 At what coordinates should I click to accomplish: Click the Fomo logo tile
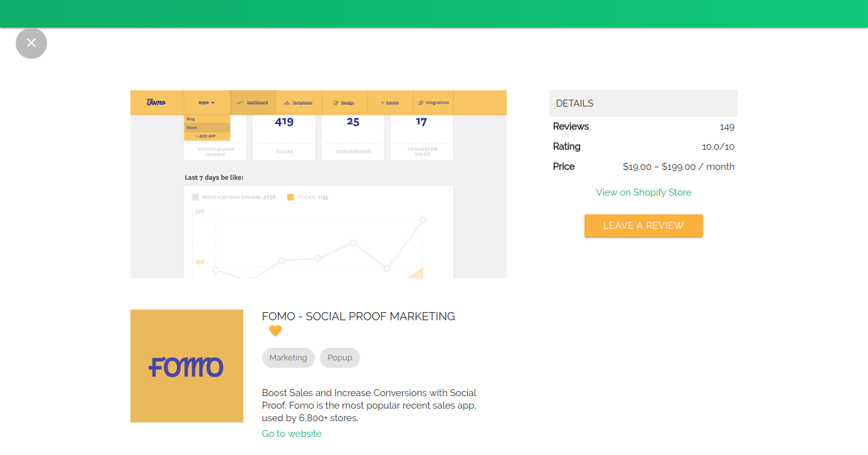[x=187, y=366]
